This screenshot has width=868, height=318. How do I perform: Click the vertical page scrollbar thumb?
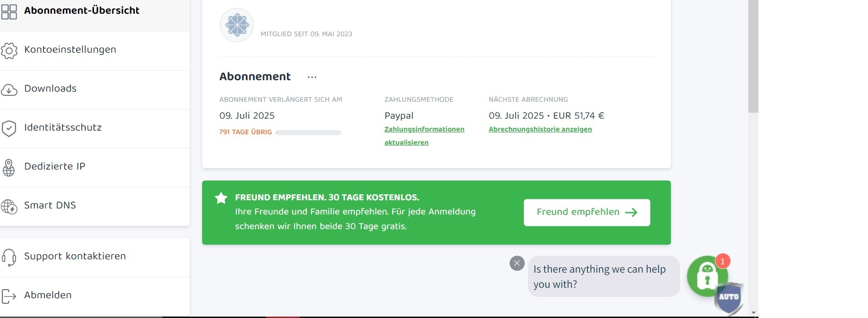(753, 56)
